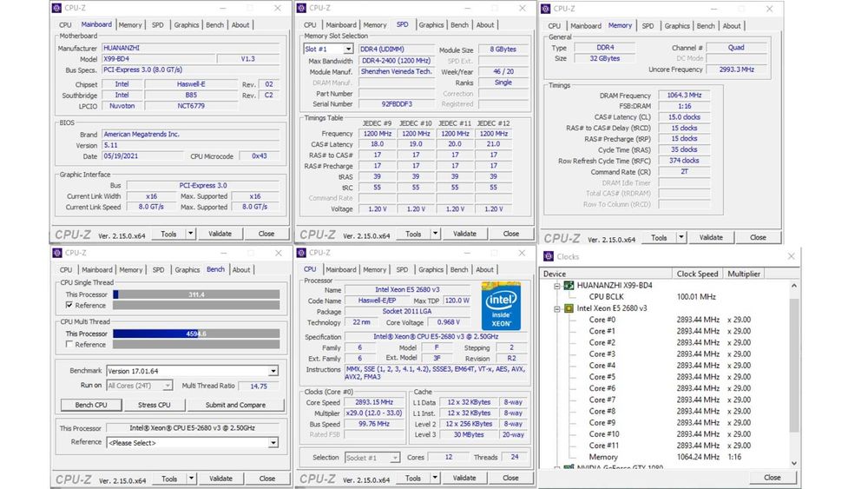Click the Clocks list vertical scrollbar thumb

tap(794, 366)
